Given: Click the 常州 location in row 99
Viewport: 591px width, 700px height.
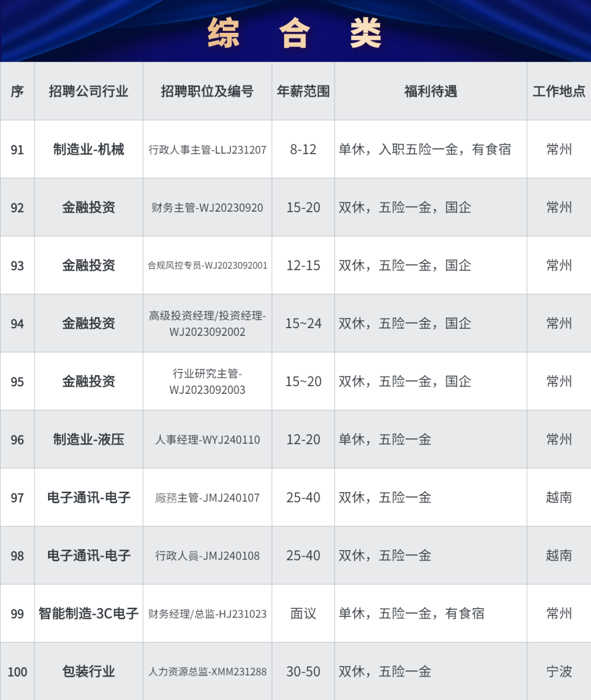Looking at the screenshot, I should [559, 613].
